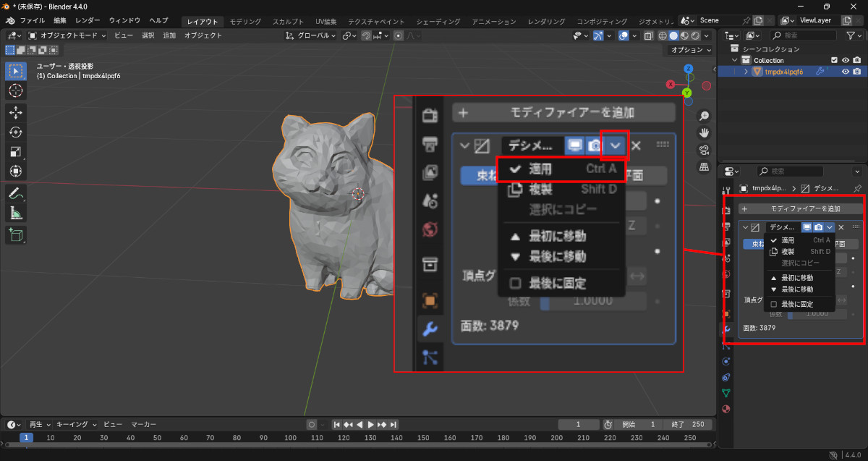The width and height of the screenshot is (868, 461).
Task: Switch to the UV編集 workspace tab
Action: coord(325,21)
